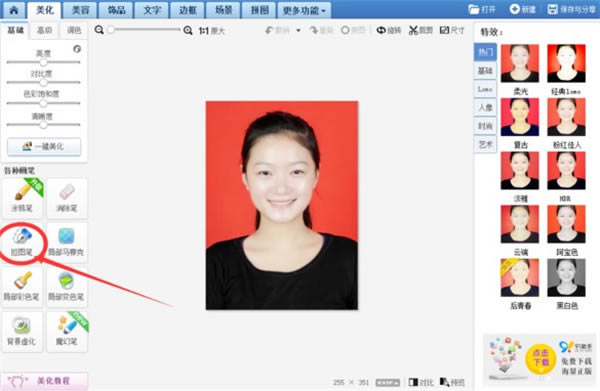
Task: Select the 抠图笔 cutout pen tool
Action: 22,243
